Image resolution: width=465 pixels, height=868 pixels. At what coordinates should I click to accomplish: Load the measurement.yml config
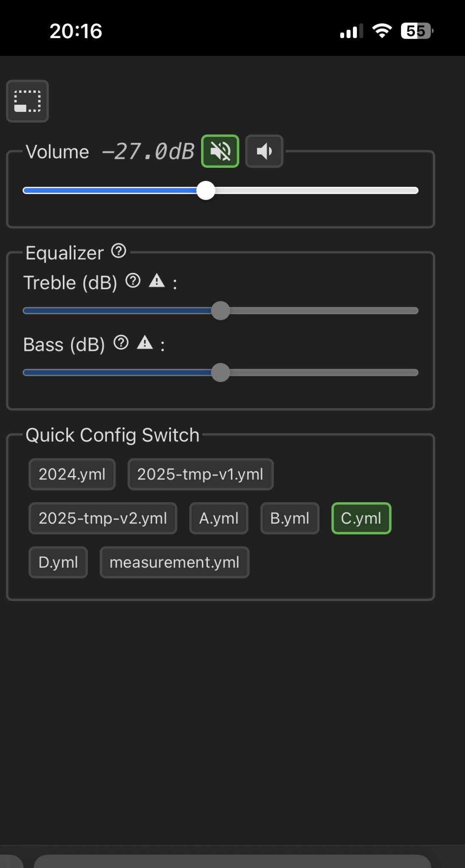[174, 562]
